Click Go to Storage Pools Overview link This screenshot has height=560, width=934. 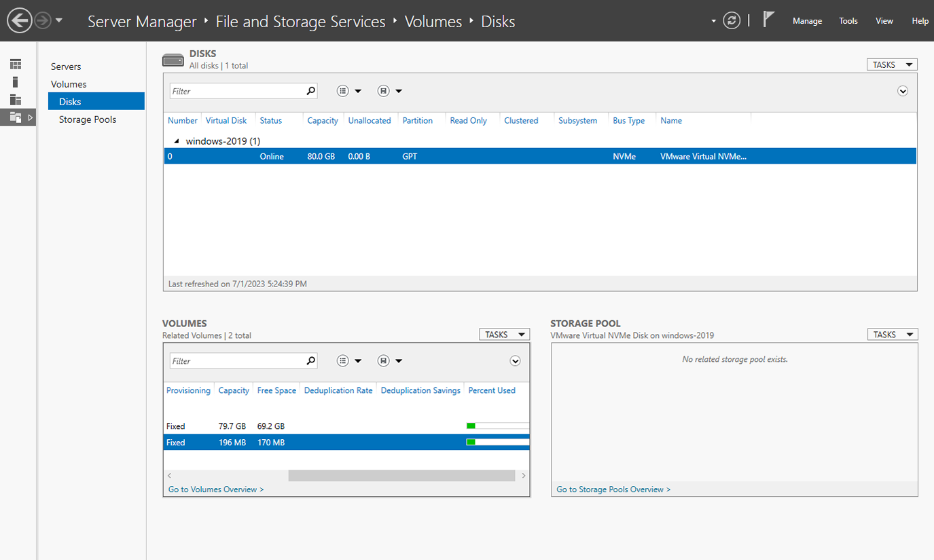pyautogui.click(x=613, y=489)
